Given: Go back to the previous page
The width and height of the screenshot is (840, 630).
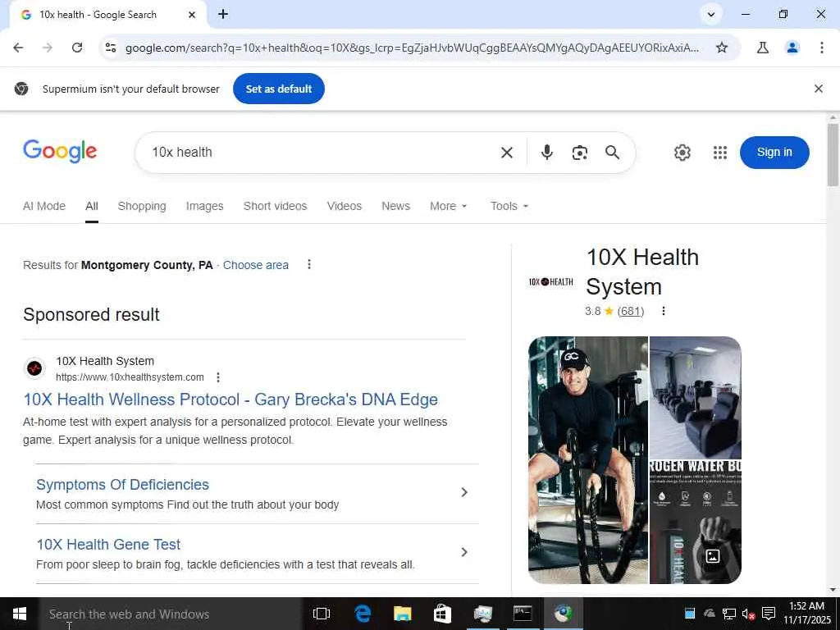Looking at the screenshot, I should pyautogui.click(x=18, y=48).
